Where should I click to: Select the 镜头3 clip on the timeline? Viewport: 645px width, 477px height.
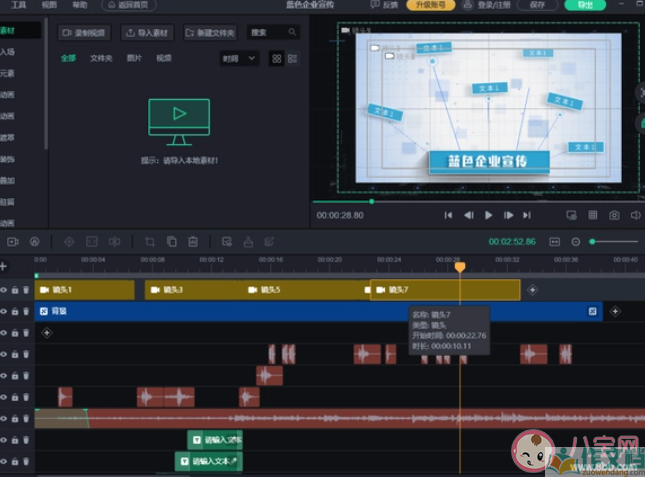click(x=190, y=290)
